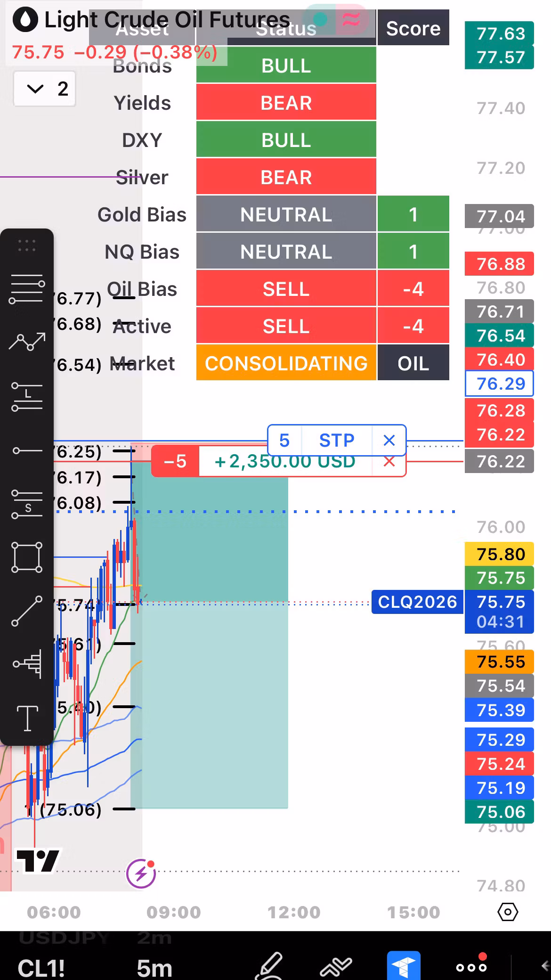The width and height of the screenshot is (551, 980).
Task: Open chart scale settings hexagon icon
Action: coord(508,912)
